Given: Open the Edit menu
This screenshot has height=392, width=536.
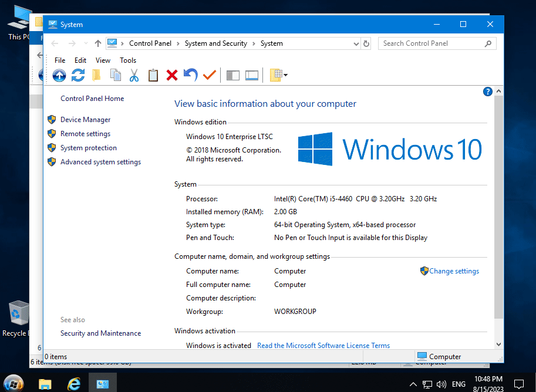Looking at the screenshot, I should tap(80, 60).
